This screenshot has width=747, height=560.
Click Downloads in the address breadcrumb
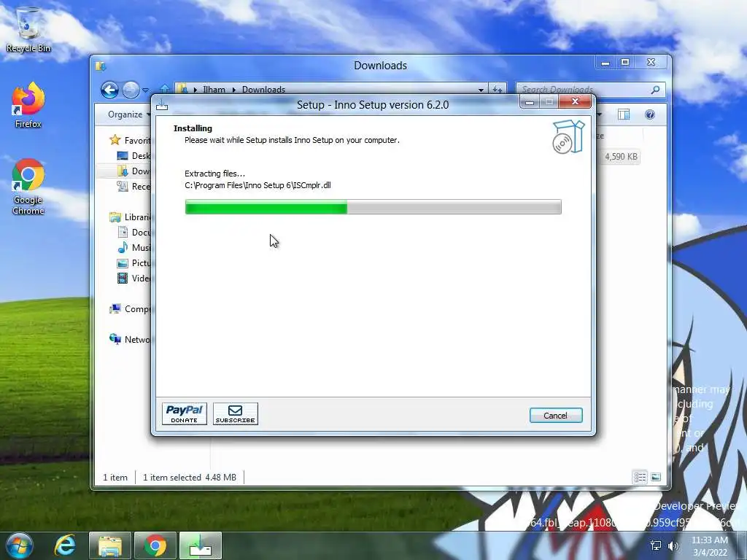point(263,90)
